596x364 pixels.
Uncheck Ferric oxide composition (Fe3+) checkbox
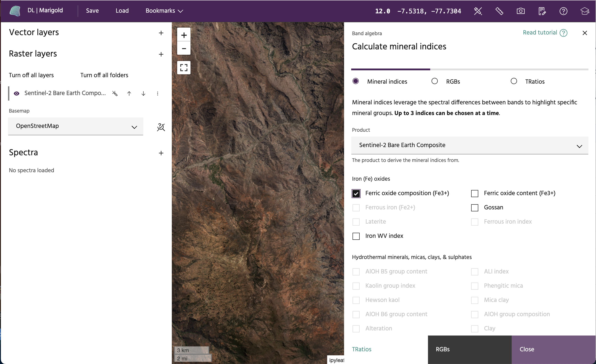click(356, 194)
